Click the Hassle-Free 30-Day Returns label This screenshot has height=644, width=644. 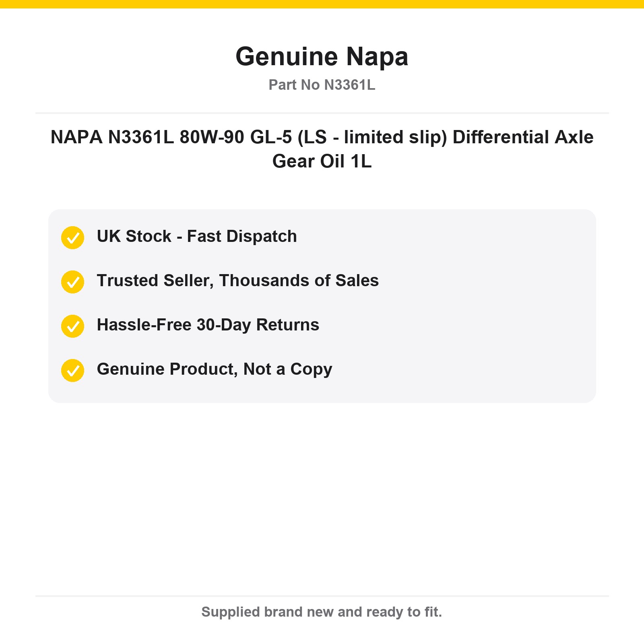[208, 325]
